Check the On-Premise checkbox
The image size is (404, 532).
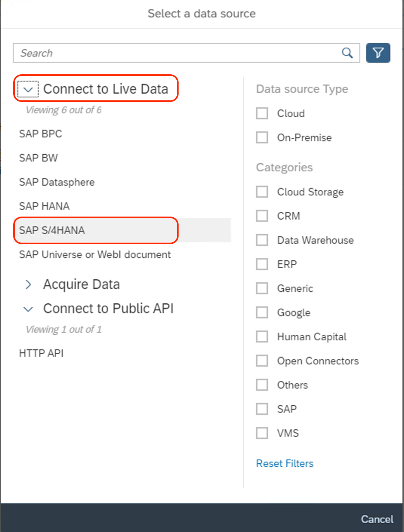[x=262, y=137]
